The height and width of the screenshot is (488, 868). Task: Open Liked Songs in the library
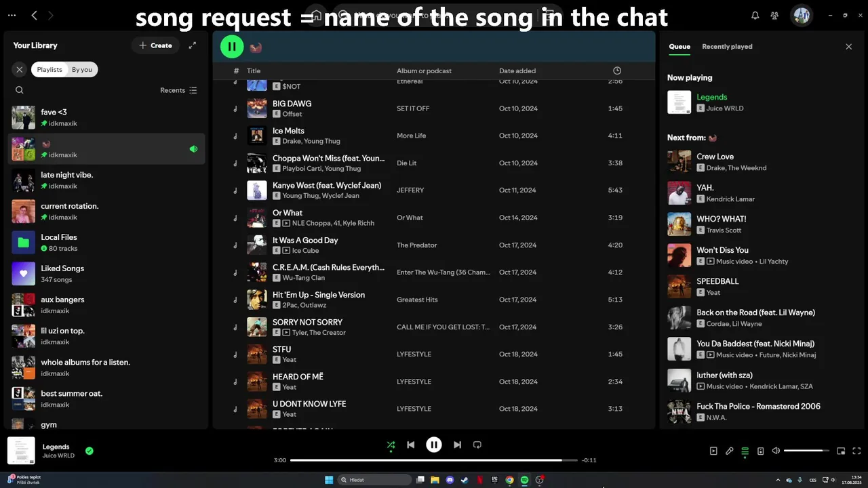[106, 274]
